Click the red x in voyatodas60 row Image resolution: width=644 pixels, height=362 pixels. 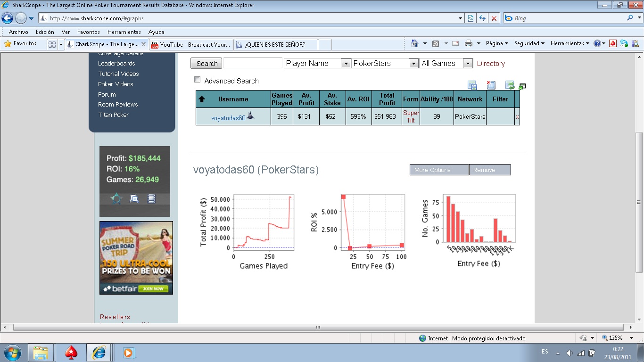tap(517, 116)
